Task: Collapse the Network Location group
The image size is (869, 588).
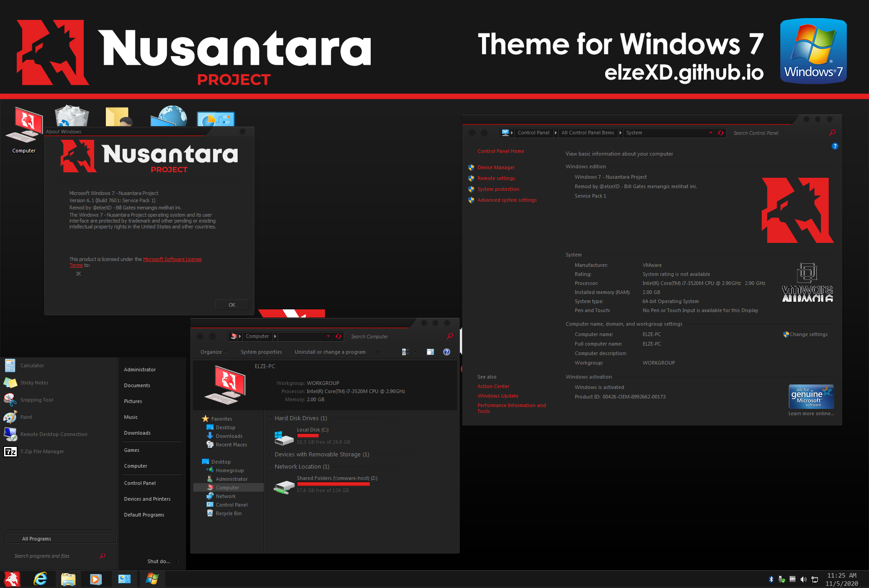Action: [x=271, y=467]
